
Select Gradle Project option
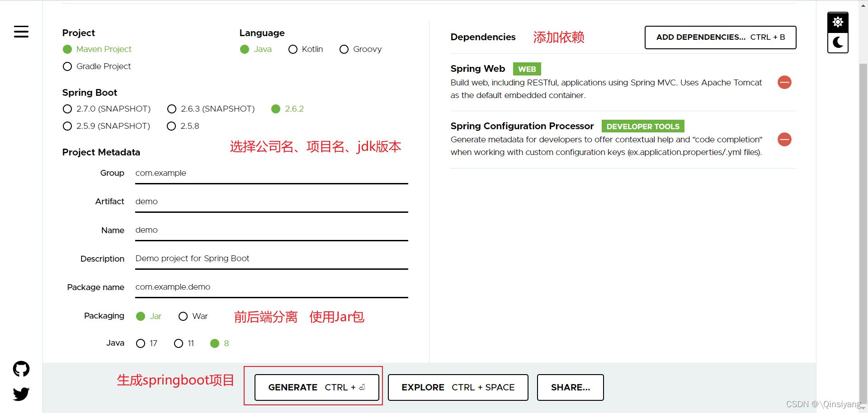tap(97, 66)
